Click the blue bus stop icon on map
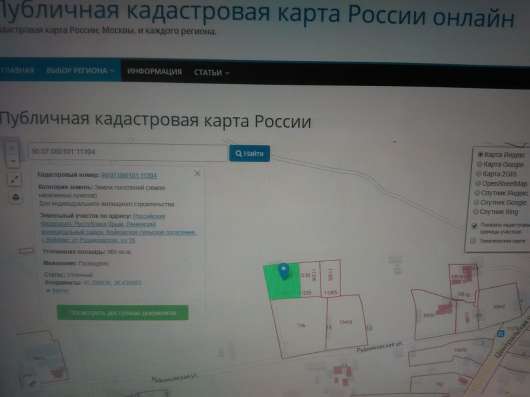Screen dimensions: 530x397 [x=501, y=333]
